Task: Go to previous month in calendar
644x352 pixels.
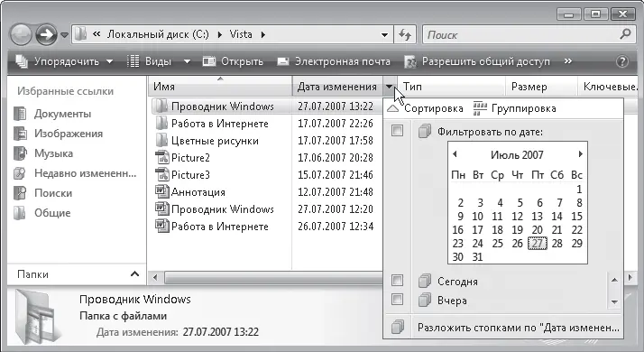Action: click(x=455, y=154)
